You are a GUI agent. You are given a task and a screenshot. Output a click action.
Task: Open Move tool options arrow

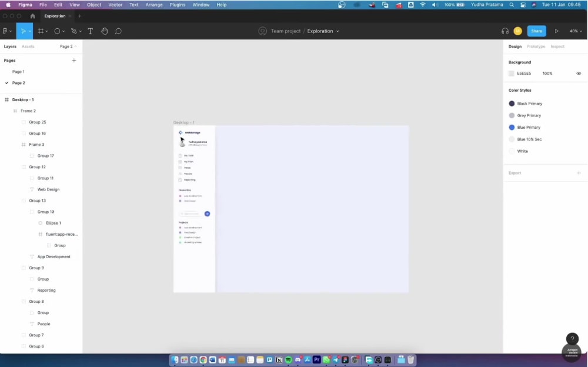(29, 32)
